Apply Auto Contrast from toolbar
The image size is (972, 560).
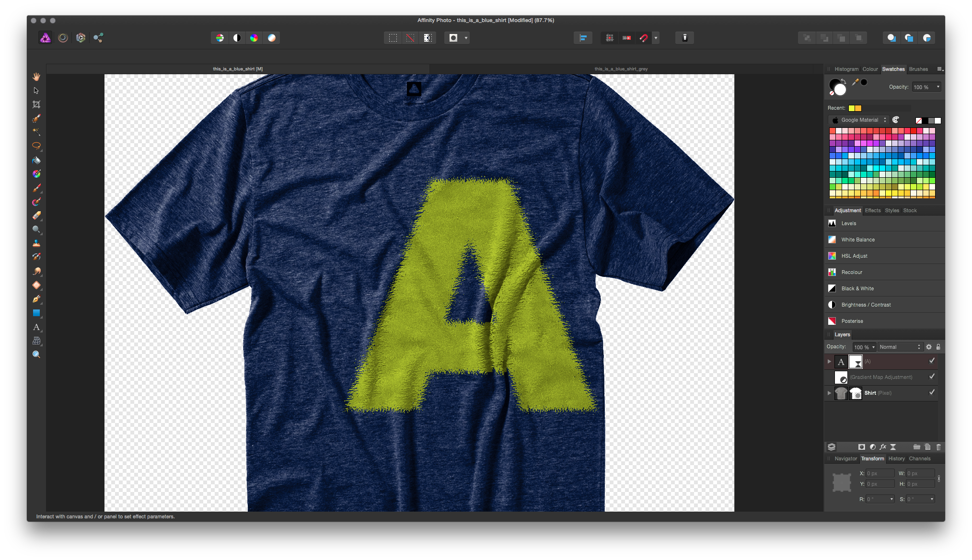click(237, 38)
